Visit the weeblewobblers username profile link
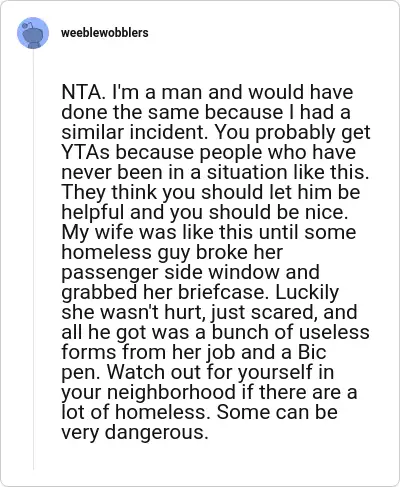 (105, 33)
